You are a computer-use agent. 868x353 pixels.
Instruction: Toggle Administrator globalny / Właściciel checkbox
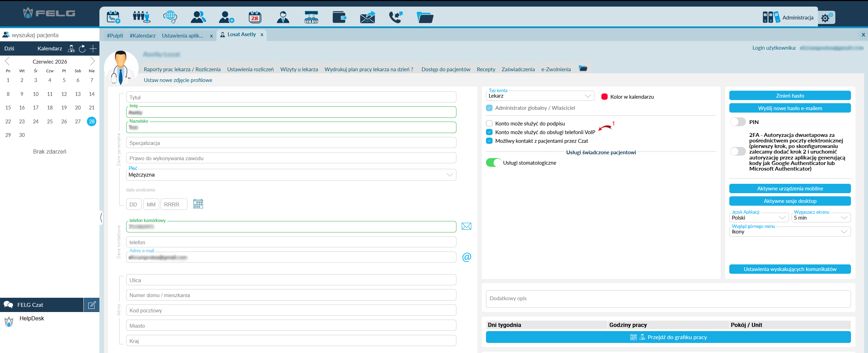[x=489, y=108]
